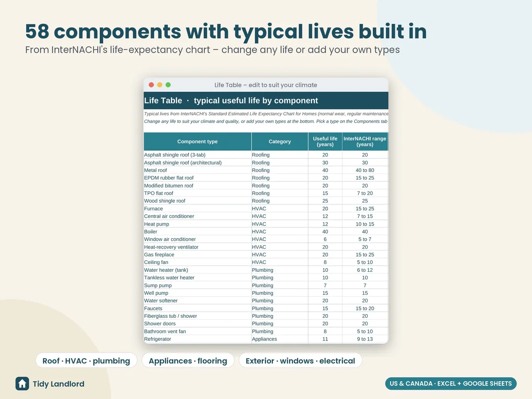532x399 pixels.
Task: Click the "40 to 80" range for Metal roof
Action: coord(365,170)
